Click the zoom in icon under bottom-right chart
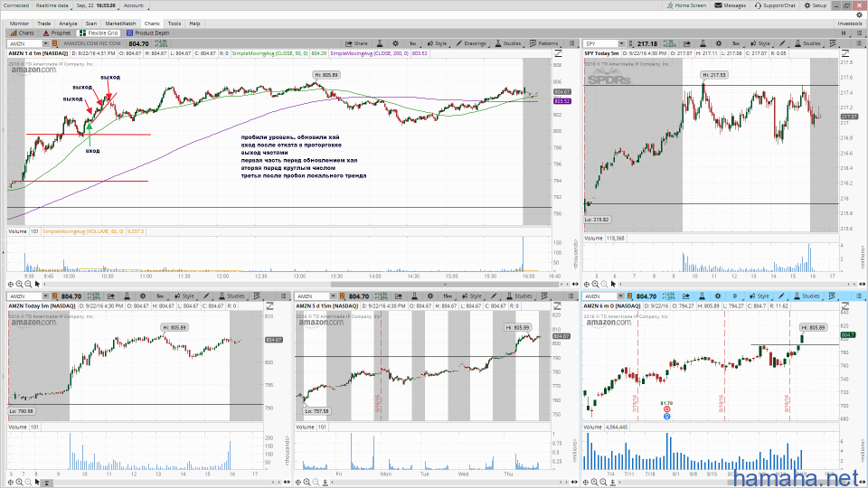The image size is (868, 488). pyautogui.click(x=595, y=483)
